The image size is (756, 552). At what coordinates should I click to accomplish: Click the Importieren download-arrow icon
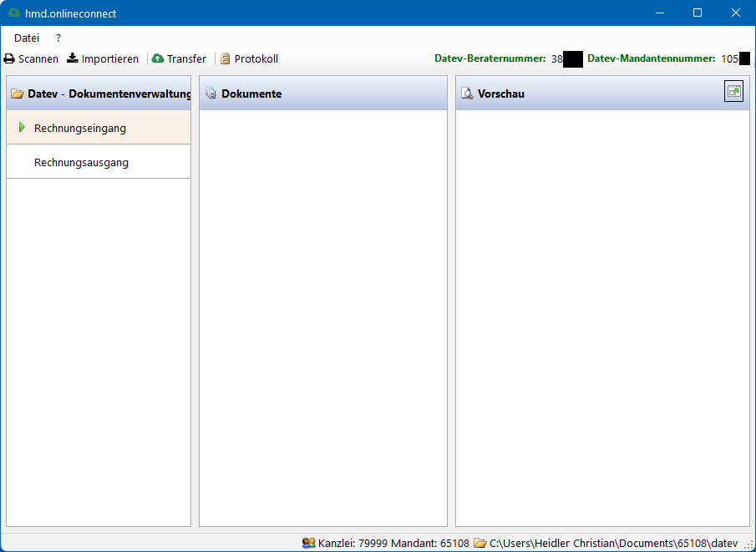(71, 58)
